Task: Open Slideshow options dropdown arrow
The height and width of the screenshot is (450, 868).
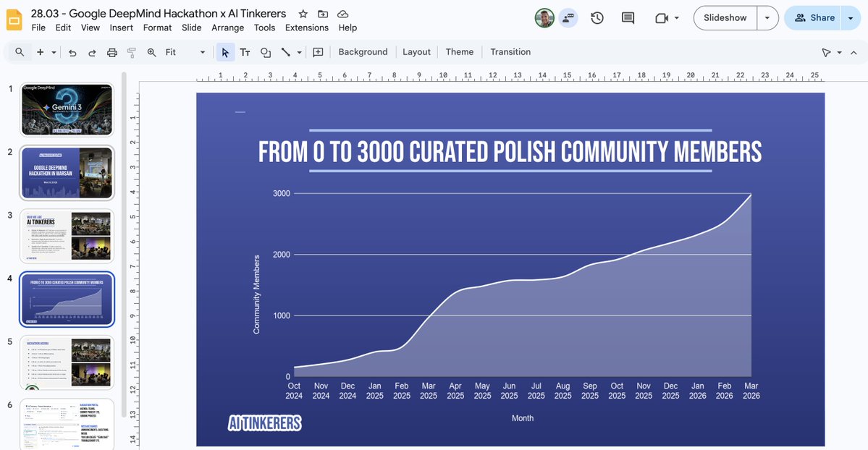Action: tap(767, 17)
